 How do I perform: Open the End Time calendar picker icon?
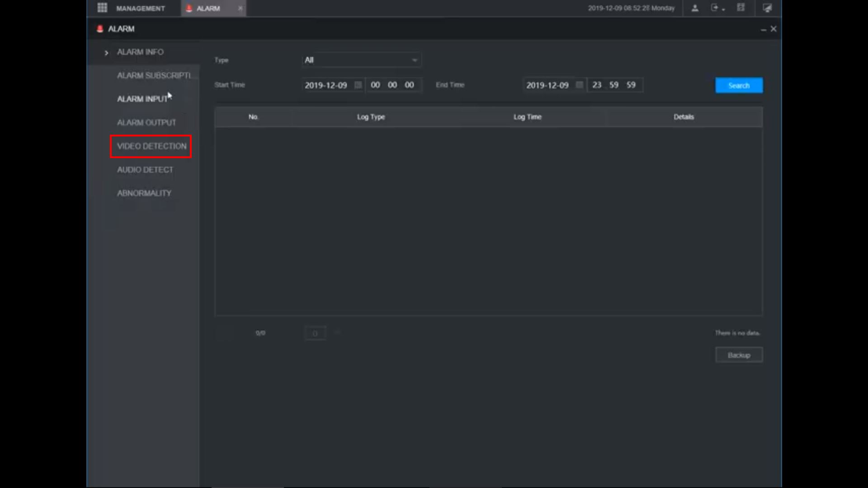pos(579,85)
